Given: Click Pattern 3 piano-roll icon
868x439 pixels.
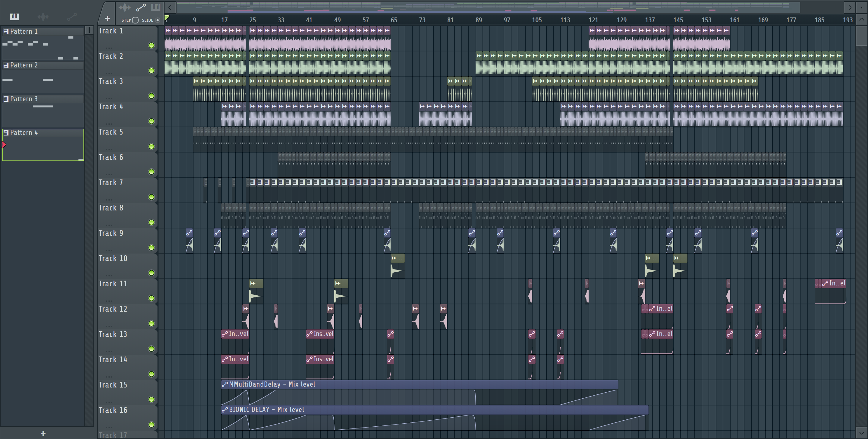Looking at the screenshot, I should (6, 99).
